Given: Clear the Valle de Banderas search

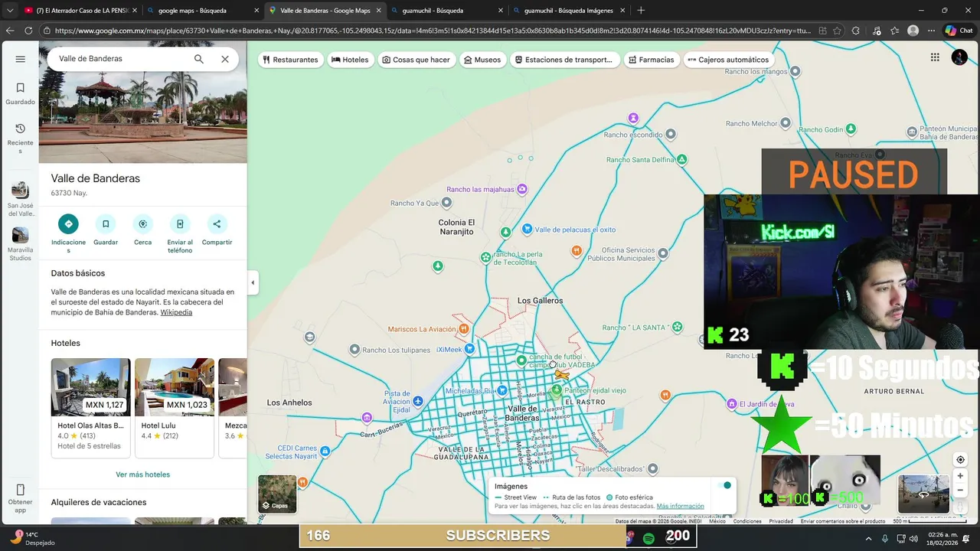Looking at the screenshot, I should [225, 59].
